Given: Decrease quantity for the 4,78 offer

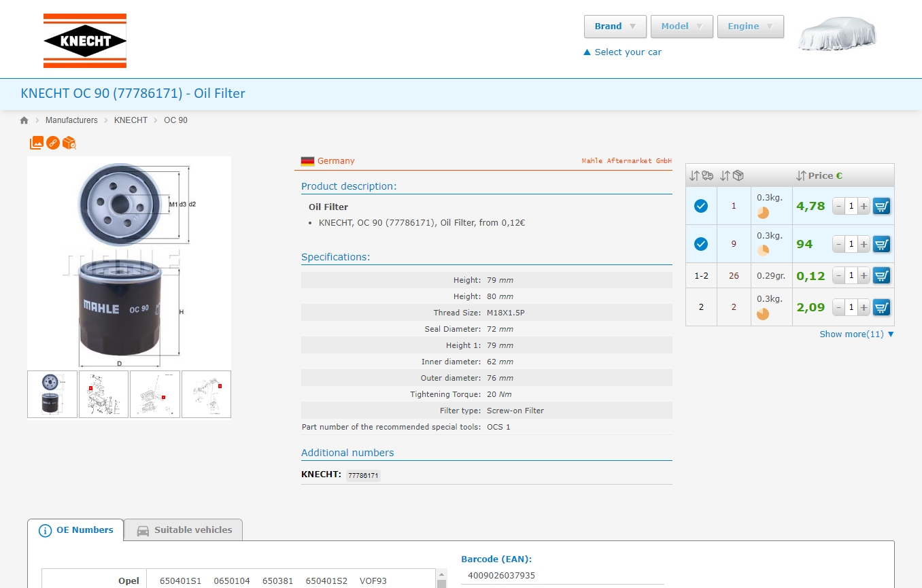Looking at the screenshot, I should (x=839, y=206).
